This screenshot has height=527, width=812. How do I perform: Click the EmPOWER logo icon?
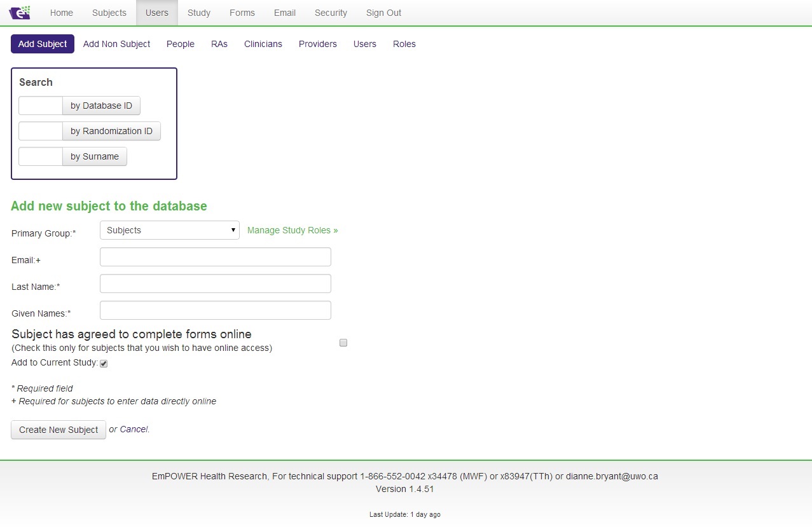click(x=20, y=13)
